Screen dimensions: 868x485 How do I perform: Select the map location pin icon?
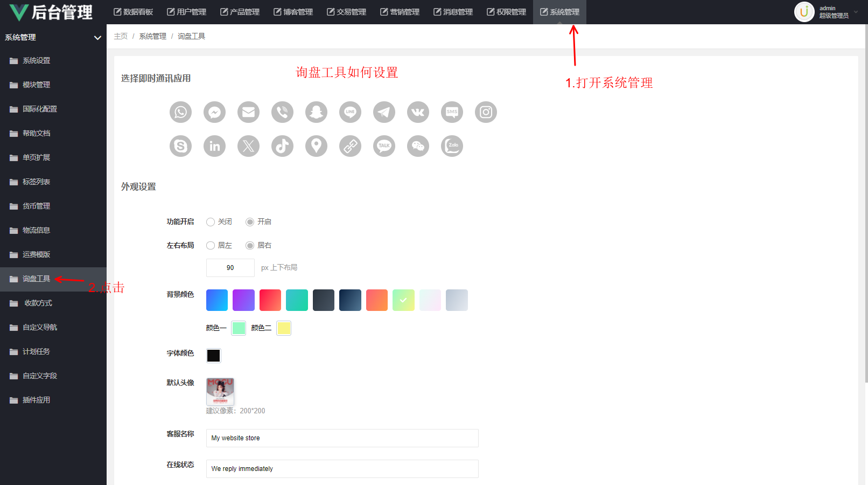(316, 146)
